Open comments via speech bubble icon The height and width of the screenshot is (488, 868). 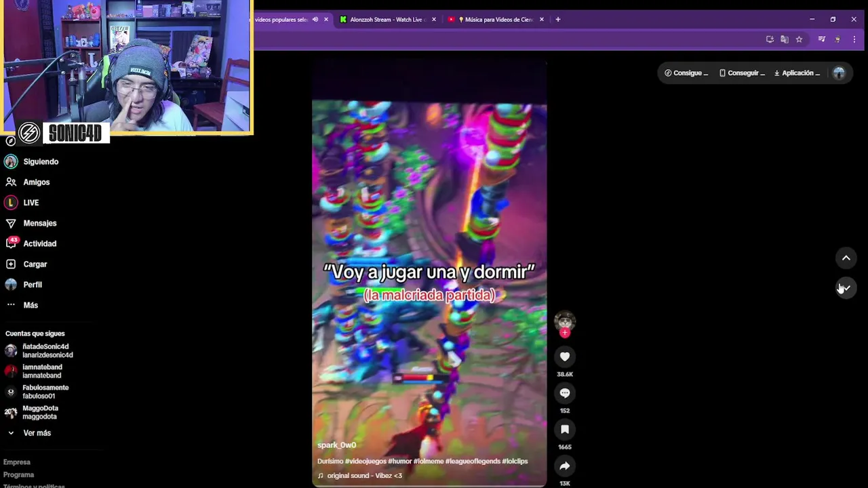click(565, 393)
